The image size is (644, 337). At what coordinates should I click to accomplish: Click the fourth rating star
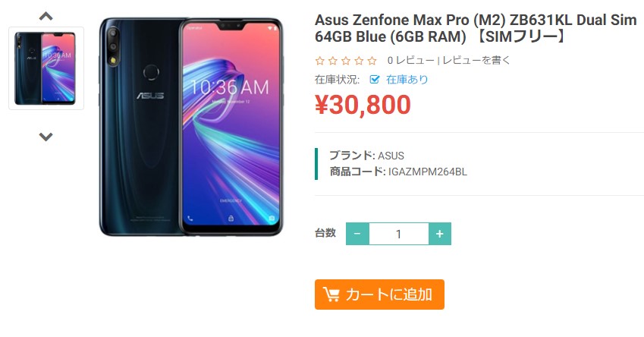pos(359,61)
